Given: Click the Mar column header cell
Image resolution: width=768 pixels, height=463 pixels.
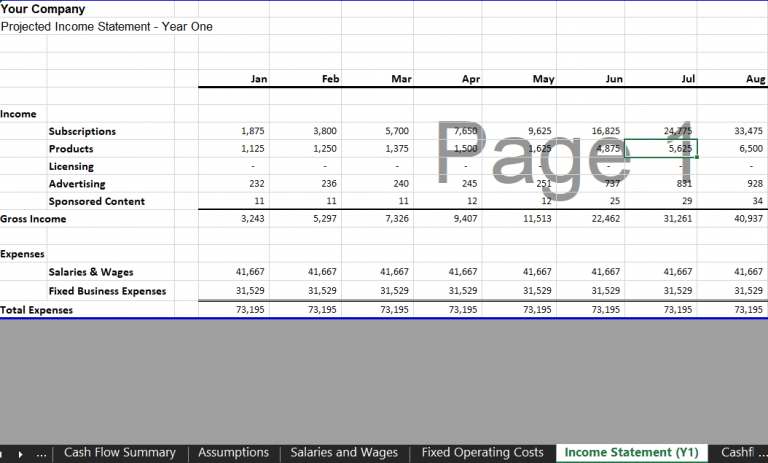Looking at the screenshot, I should coord(402,79).
